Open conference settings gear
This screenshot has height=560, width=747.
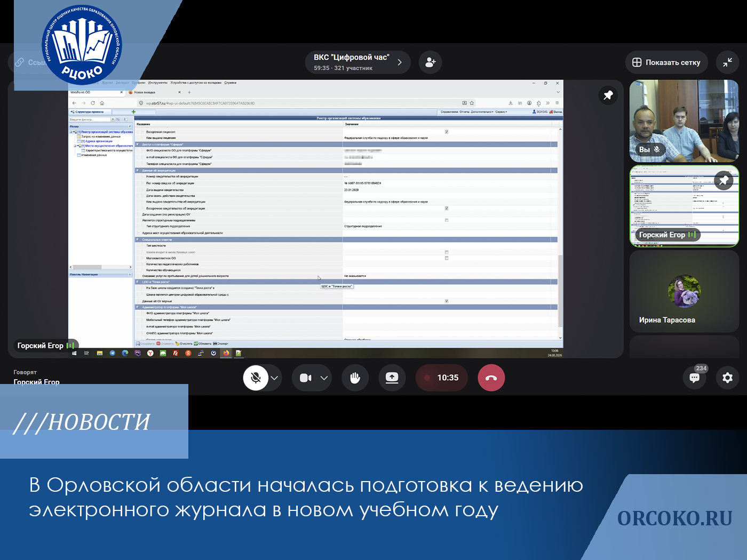pos(727,378)
